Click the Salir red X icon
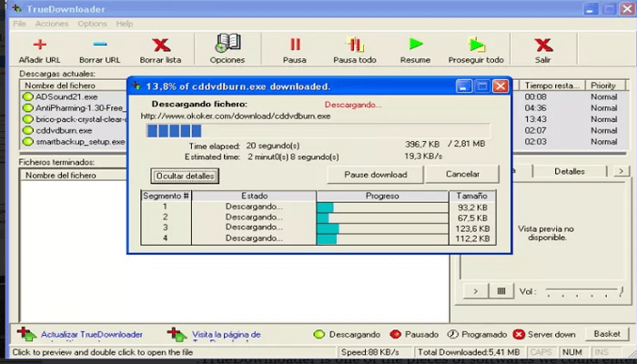Image resolution: width=637 pixels, height=364 pixels. pyautogui.click(x=542, y=45)
